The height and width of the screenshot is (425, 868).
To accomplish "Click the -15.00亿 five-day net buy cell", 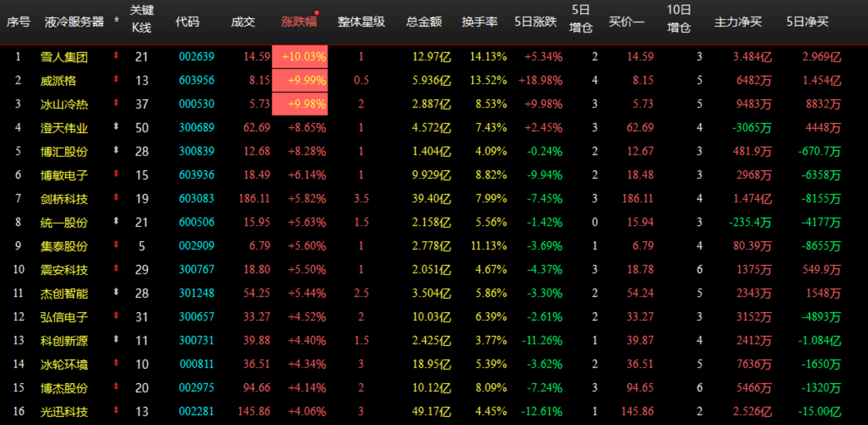I will 819,411.
